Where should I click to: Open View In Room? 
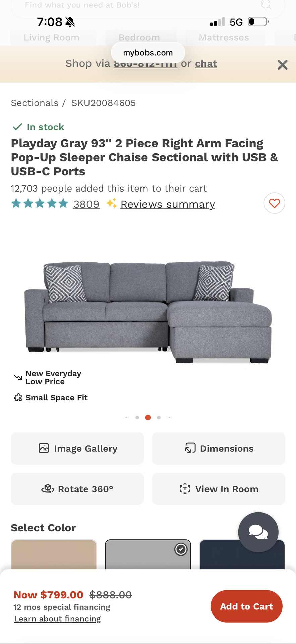click(219, 489)
